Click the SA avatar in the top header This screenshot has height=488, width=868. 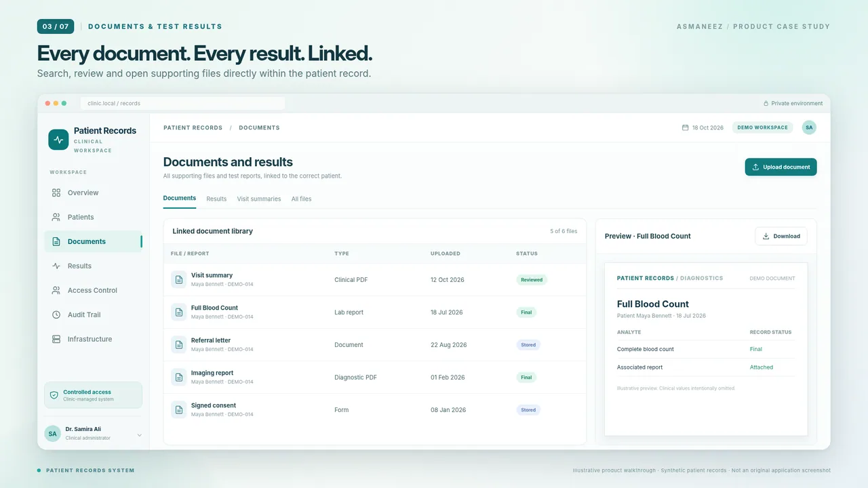[809, 127]
